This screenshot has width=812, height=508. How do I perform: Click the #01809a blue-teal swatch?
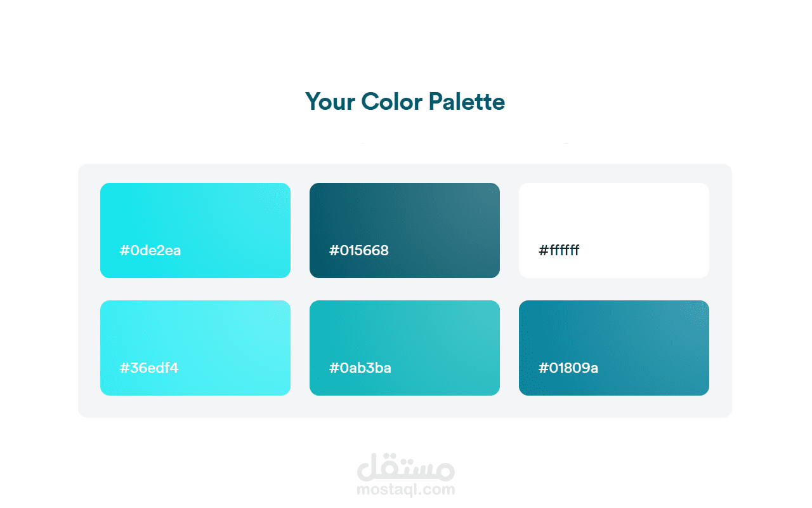614,333
